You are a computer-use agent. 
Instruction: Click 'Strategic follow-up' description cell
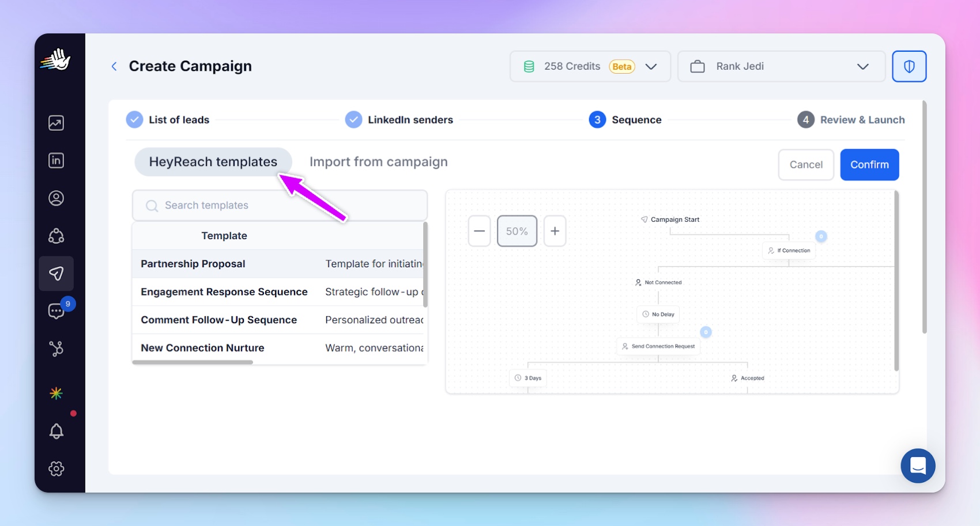coord(374,292)
